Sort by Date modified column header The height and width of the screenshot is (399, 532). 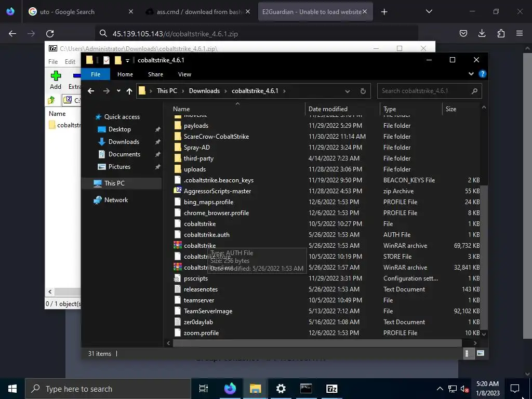pos(342,109)
